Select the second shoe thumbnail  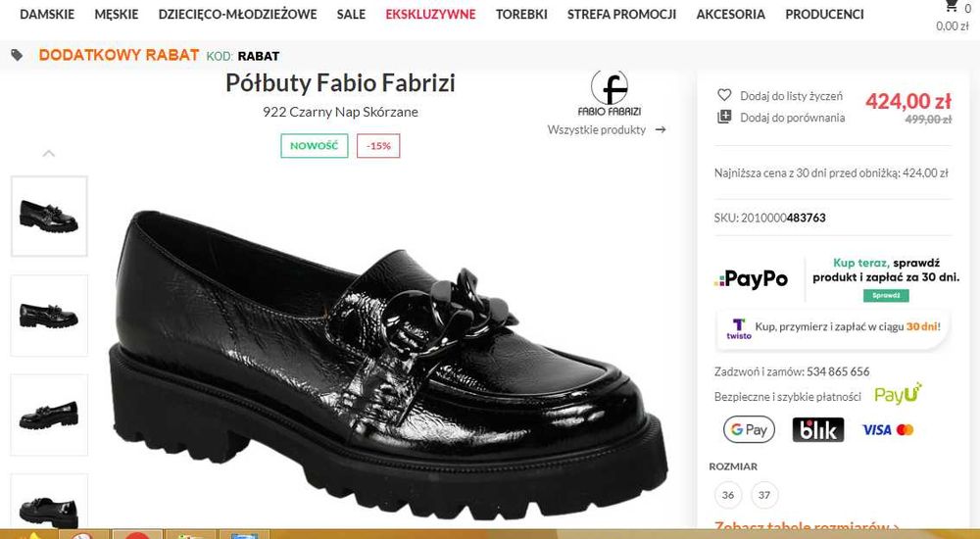click(49, 315)
